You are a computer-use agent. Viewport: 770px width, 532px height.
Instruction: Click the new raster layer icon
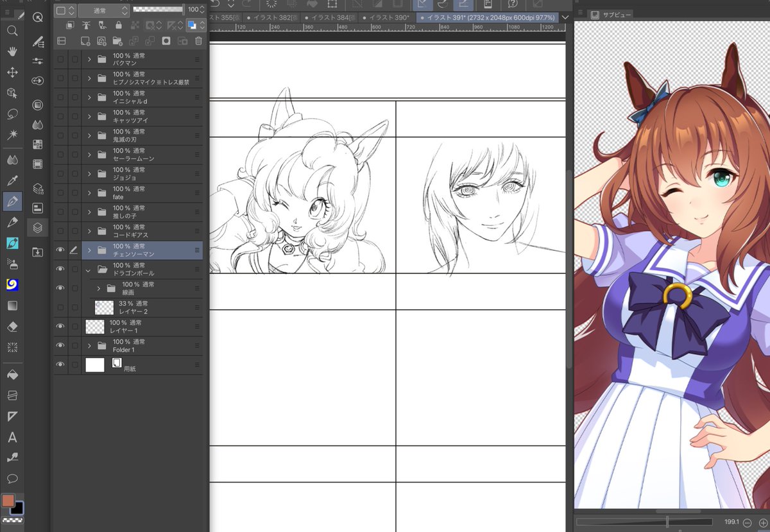point(85,40)
